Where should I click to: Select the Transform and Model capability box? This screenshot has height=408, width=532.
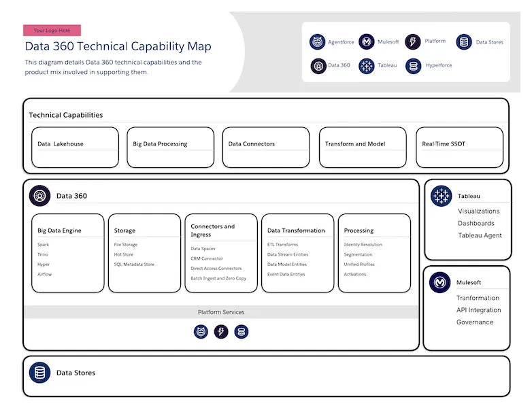(x=363, y=147)
